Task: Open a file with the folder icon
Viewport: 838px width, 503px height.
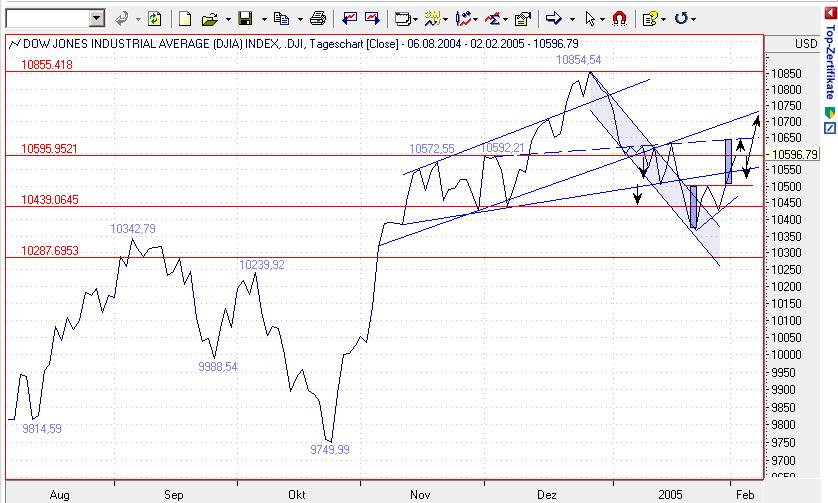Action: click(210, 20)
